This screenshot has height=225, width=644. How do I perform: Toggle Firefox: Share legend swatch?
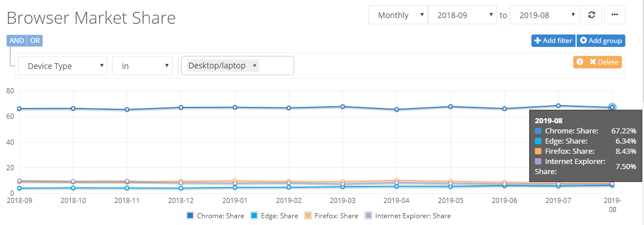tap(308, 215)
